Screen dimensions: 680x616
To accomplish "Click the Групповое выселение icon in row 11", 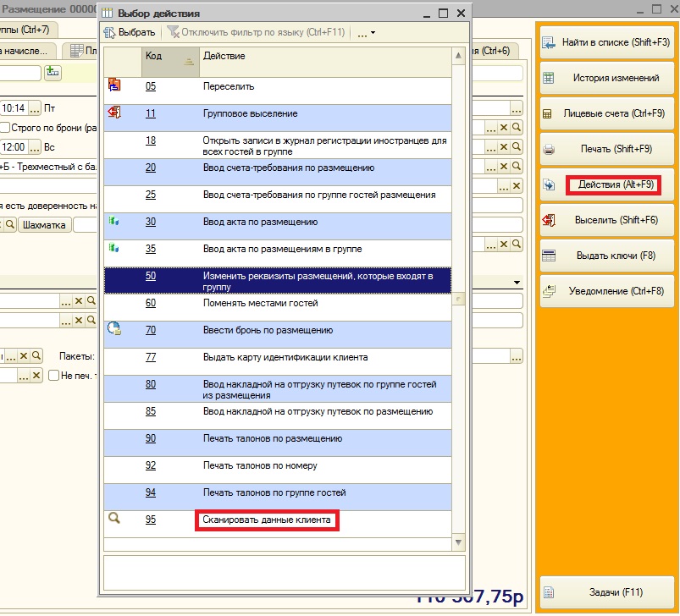I will point(114,113).
